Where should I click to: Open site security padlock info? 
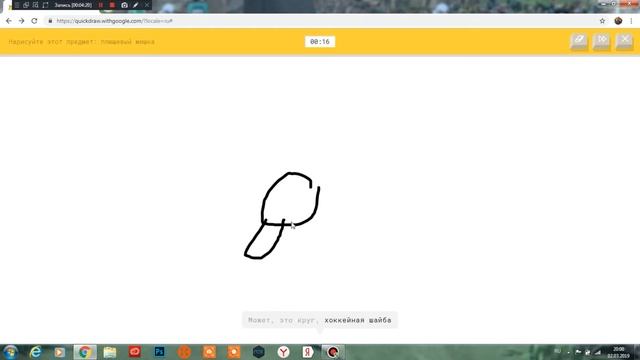pyautogui.click(x=50, y=21)
